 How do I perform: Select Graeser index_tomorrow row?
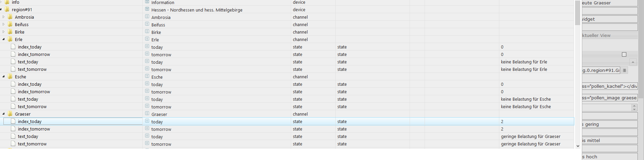[x=34, y=129]
